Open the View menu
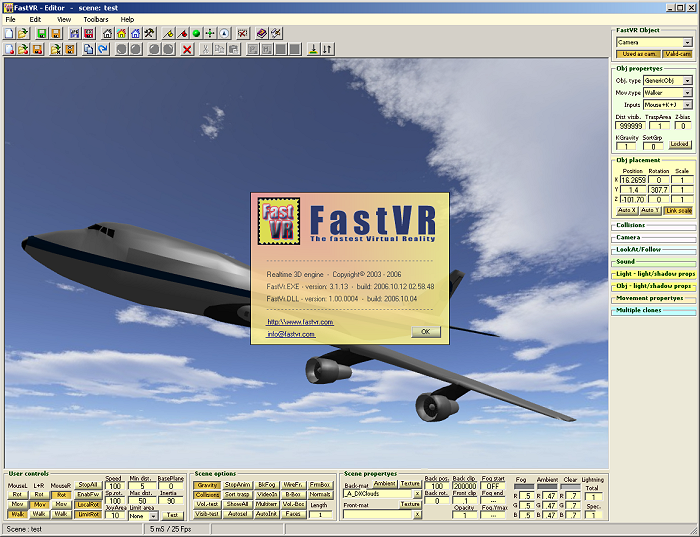 click(x=64, y=20)
